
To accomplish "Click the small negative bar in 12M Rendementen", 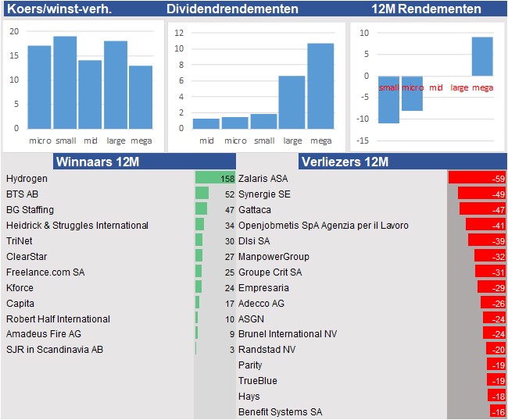I will pos(388,99).
